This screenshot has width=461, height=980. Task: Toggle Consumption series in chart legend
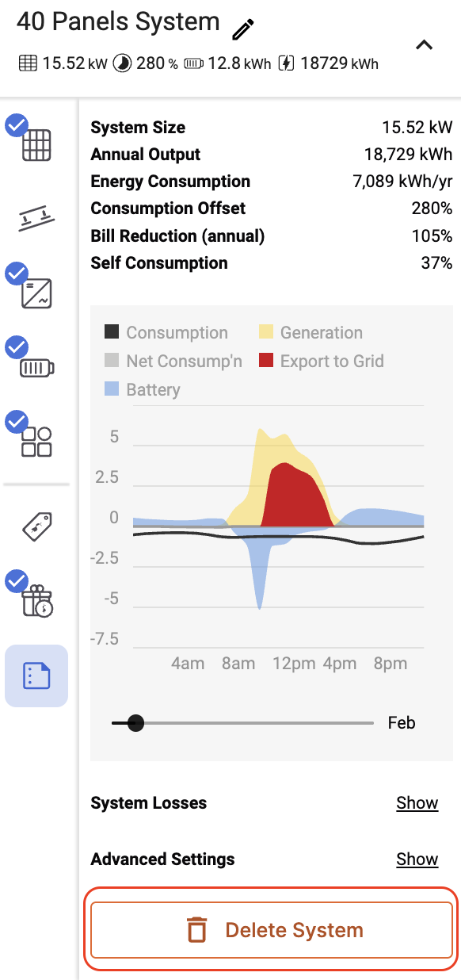coord(166,333)
